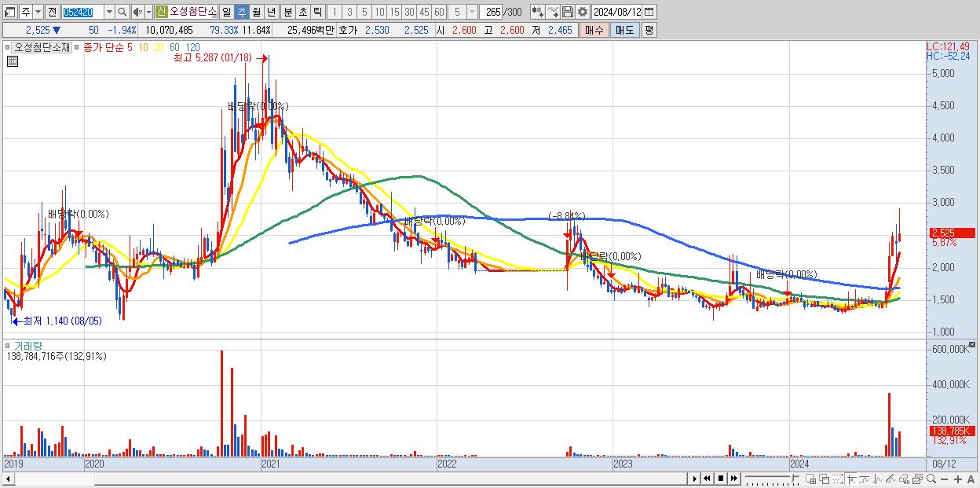
Task: Click stop replay button
Action: point(721,479)
